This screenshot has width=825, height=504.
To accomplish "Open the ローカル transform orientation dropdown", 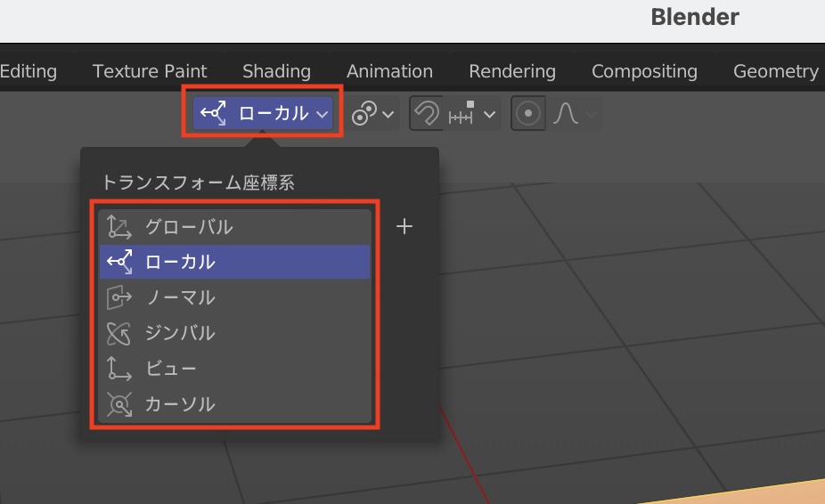I will 263,113.
